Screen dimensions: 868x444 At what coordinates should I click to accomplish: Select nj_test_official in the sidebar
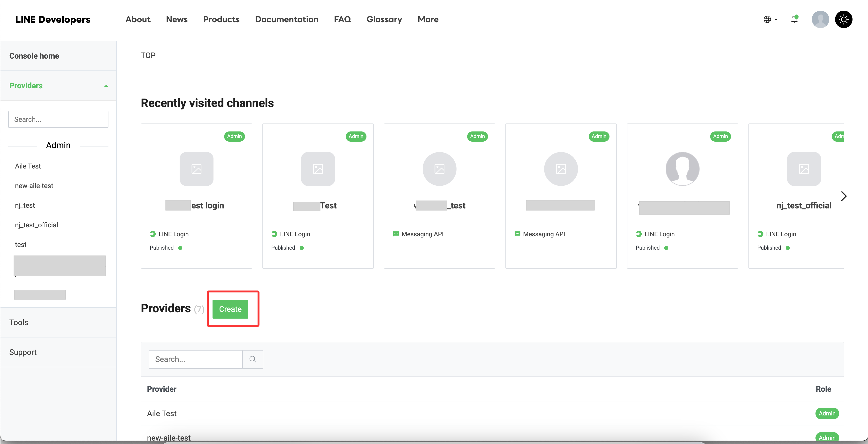(36, 225)
